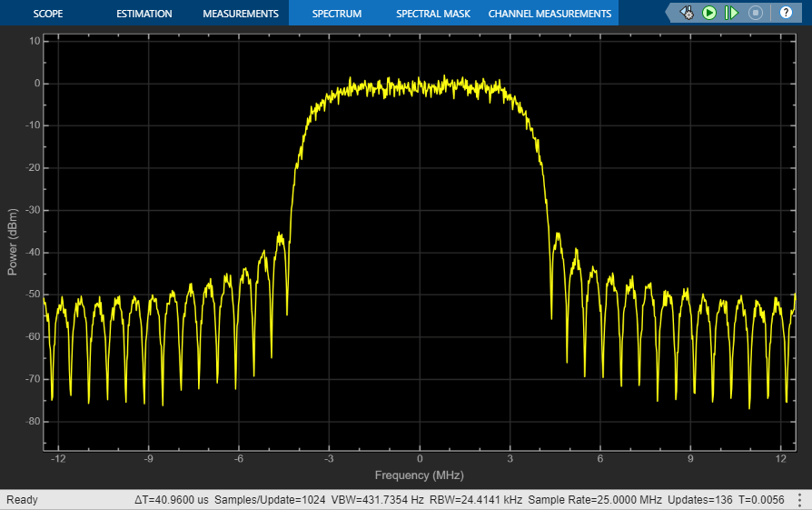
Task: Switch to the Scope tab
Action: [48, 14]
